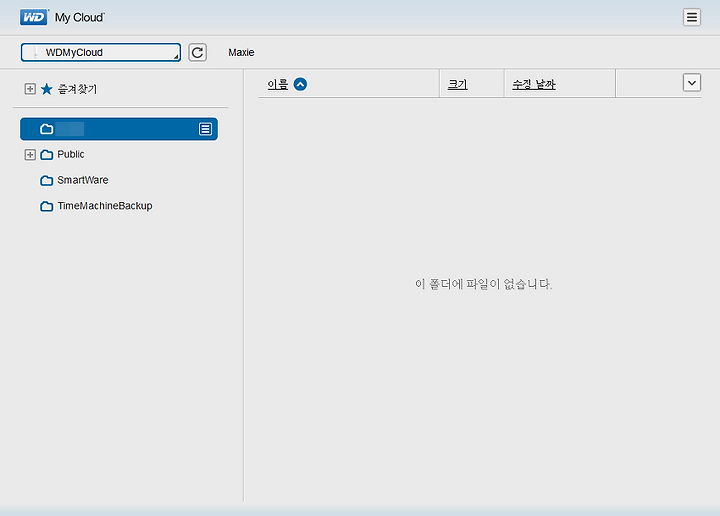720x516 pixels.
Task: Open the selected folder's options menu icon
Action: pyautogui.click(x=205, y=129)
